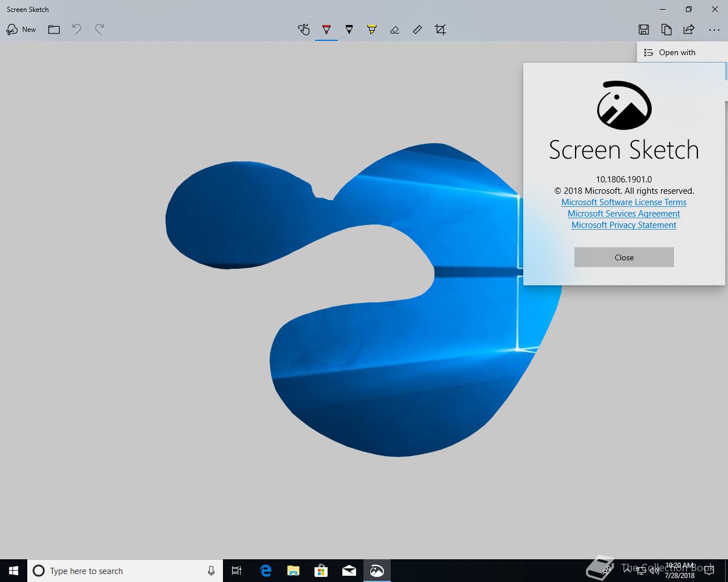Choose Open with menu entry
The height and width of the screenshot is (582, 728).
point(682,52)
